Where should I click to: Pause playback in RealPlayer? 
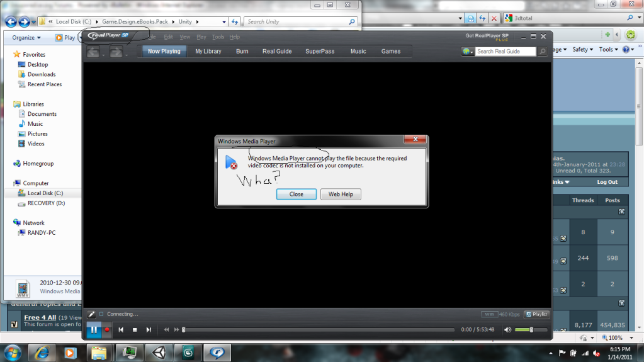(94, 329)
